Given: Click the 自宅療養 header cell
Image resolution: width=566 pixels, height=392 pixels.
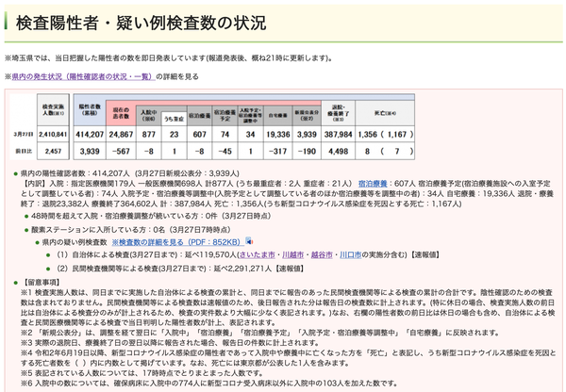Looking at the screenshot, I should tap(278, 116).
